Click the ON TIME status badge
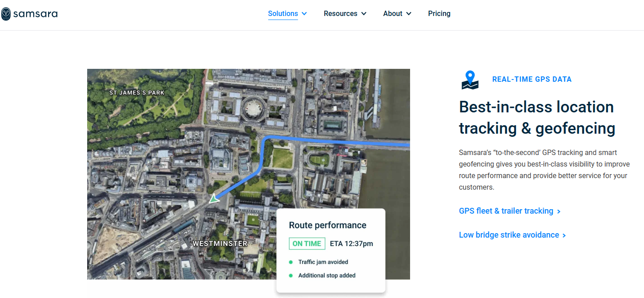 (x=307, y=243)
